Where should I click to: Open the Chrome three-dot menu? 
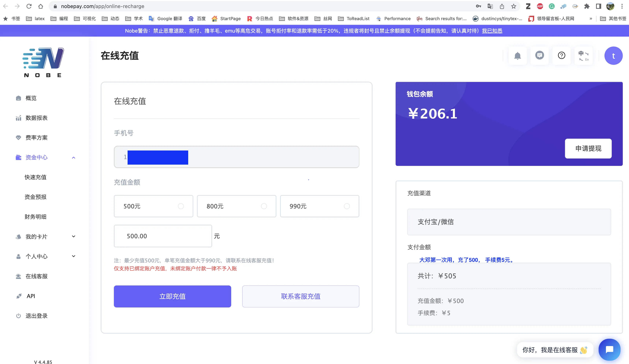click(x=622, y=6)
